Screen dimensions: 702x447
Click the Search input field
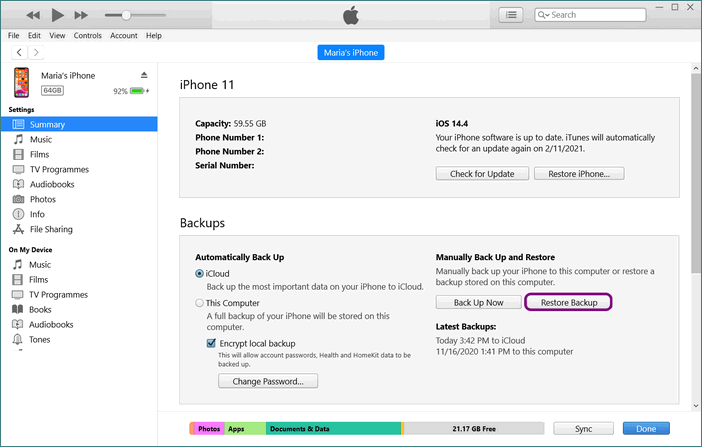tap(590, 15)
